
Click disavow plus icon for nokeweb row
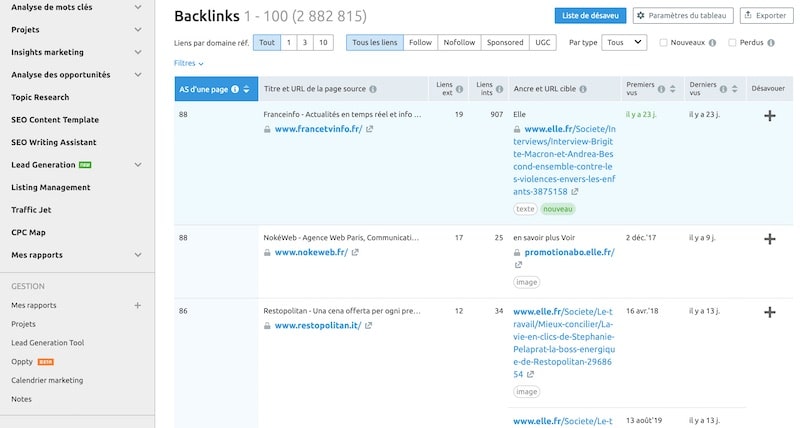[769, 239]
